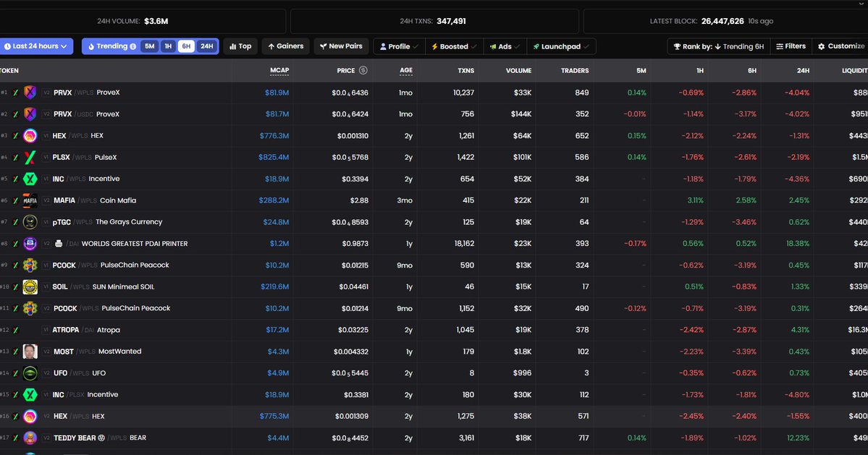Click the PLSX PulseX red X logo
The image size is (868, 455).
point(30,157)
